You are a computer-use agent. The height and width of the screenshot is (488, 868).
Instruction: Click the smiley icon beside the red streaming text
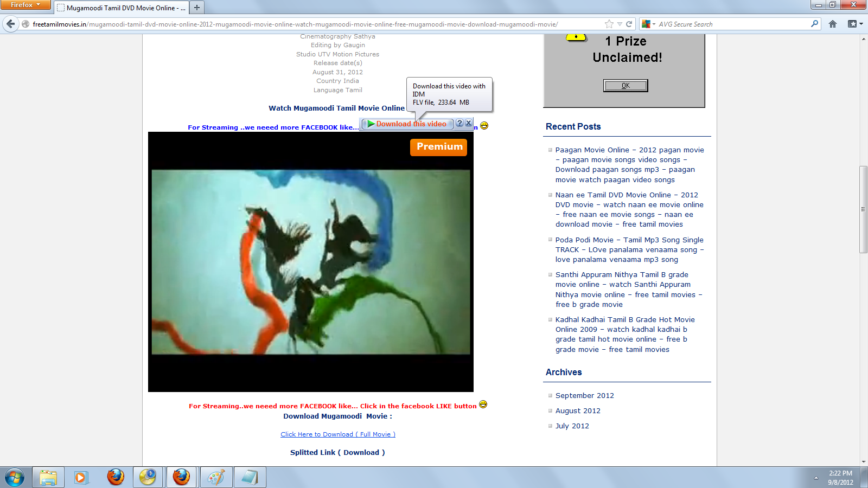point(483,404)
